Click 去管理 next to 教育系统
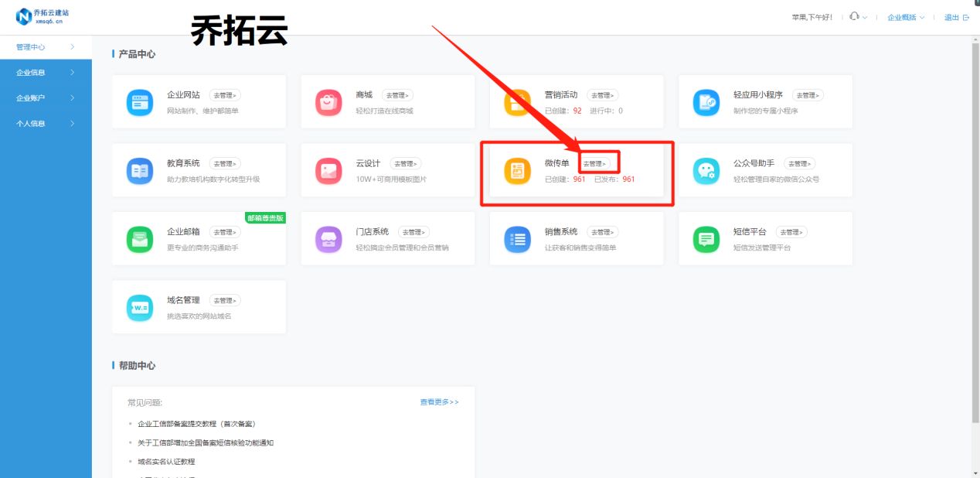 click(x=225, y=164)
